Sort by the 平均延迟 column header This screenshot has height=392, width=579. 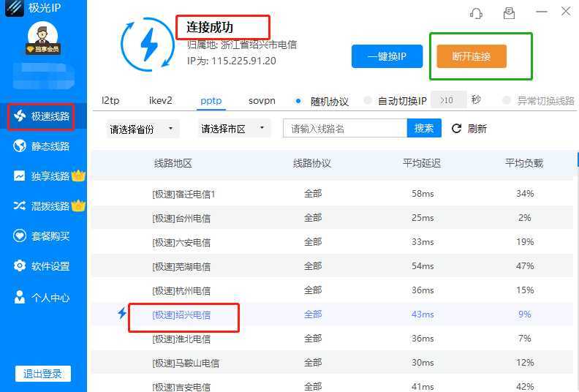(x=422, y=163)
